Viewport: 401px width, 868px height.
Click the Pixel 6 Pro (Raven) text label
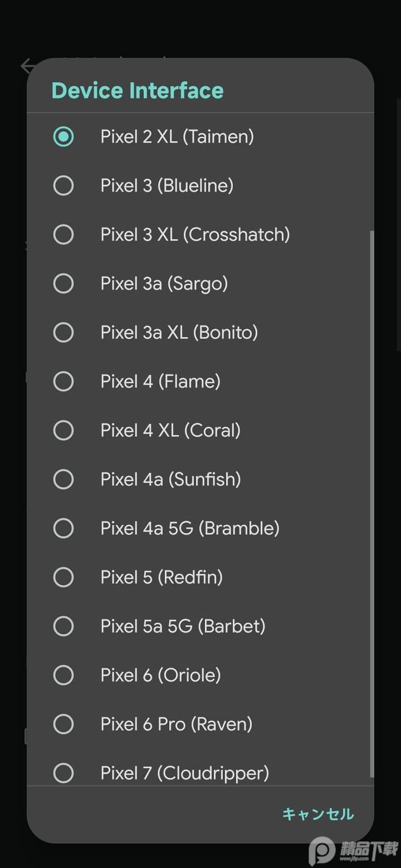[x=176, y=724]
